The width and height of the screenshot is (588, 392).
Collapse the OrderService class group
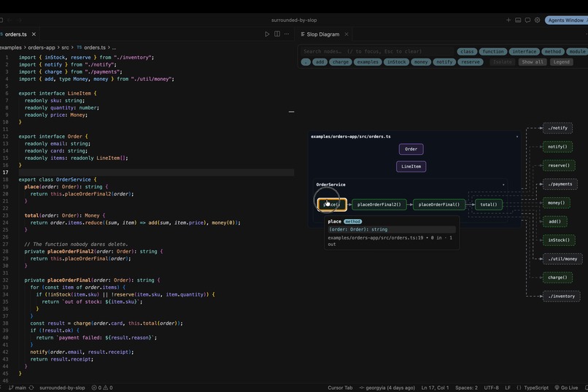point(503,185)
